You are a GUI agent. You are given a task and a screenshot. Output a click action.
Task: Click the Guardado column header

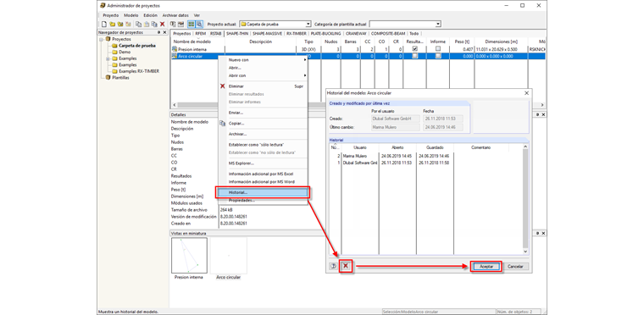tap(435, 147)
